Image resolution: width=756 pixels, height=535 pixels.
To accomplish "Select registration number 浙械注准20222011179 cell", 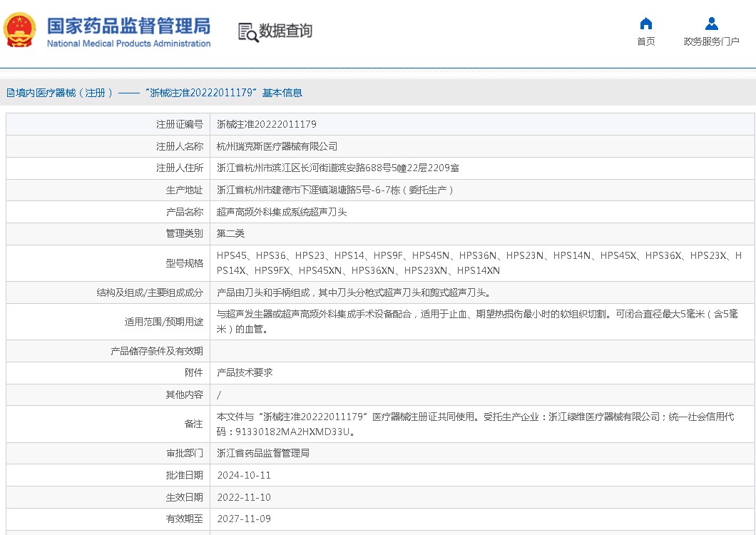I will (267, 124).
